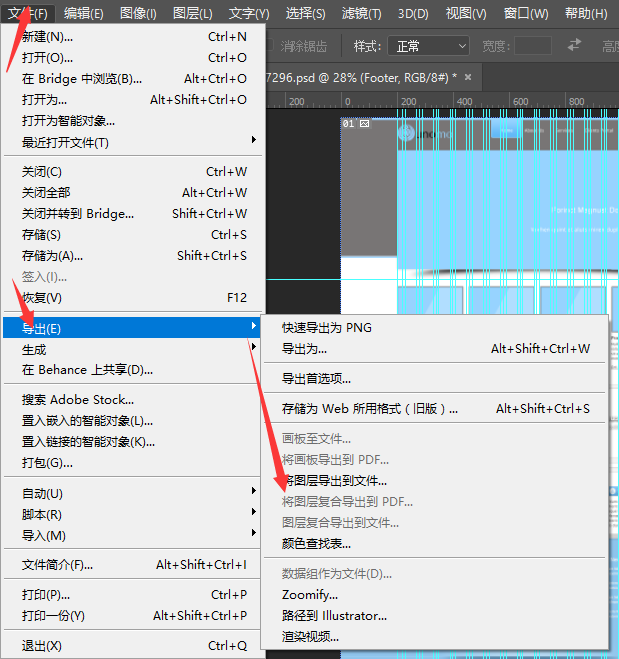Expand the 脚本(R) submenu
The width and height of the screenshot is (619, 659).
(132, 514)
